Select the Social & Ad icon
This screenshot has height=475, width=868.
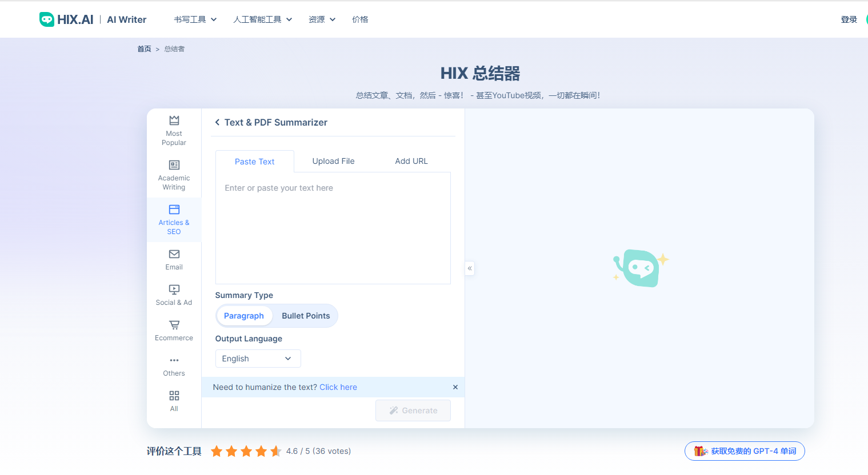[174, 289]
